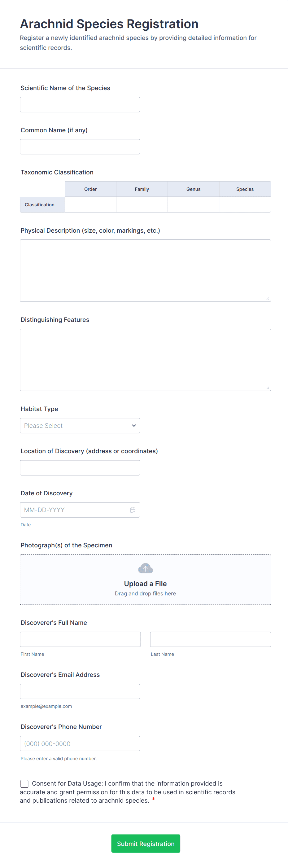
Task: Click the Common Name input field
Action: point(80,147)
